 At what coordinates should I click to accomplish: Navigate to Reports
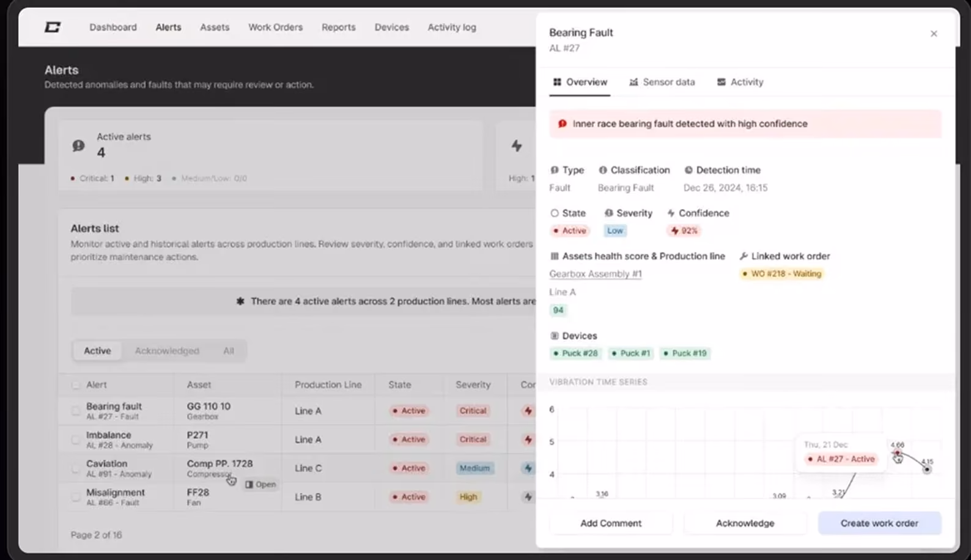click(338, 28)
